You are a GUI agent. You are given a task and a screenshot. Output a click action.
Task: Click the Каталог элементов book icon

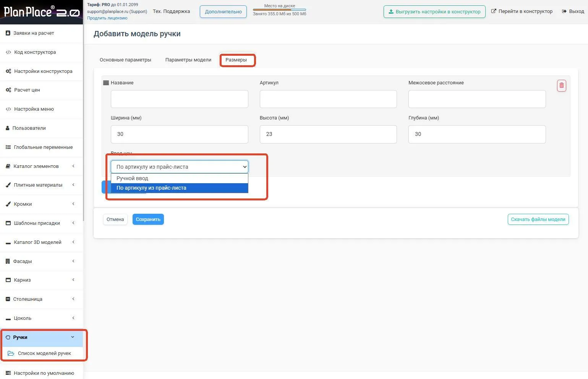8,166
